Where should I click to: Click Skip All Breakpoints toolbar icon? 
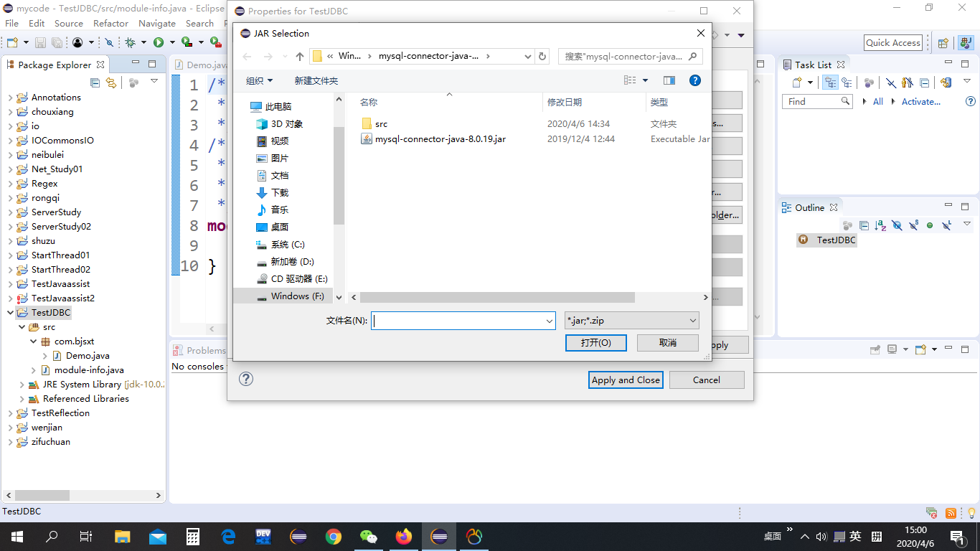(109, 43)
